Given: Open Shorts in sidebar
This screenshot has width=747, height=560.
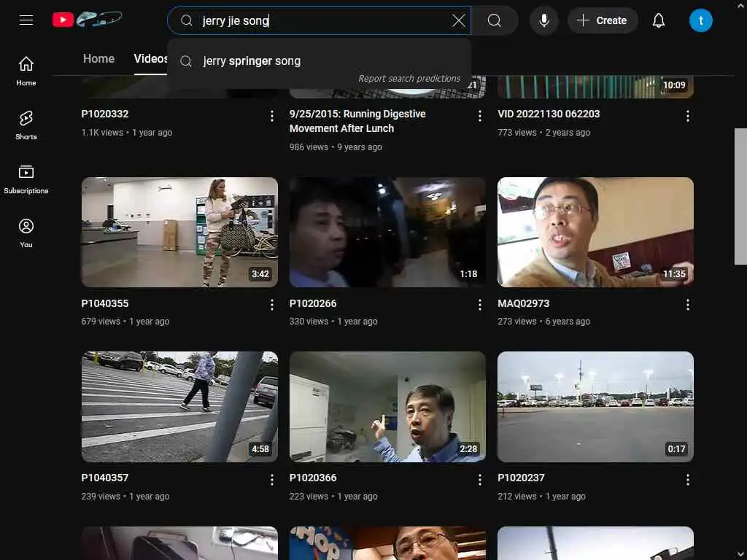Looking at the screenshot, I should click(26, 125).
